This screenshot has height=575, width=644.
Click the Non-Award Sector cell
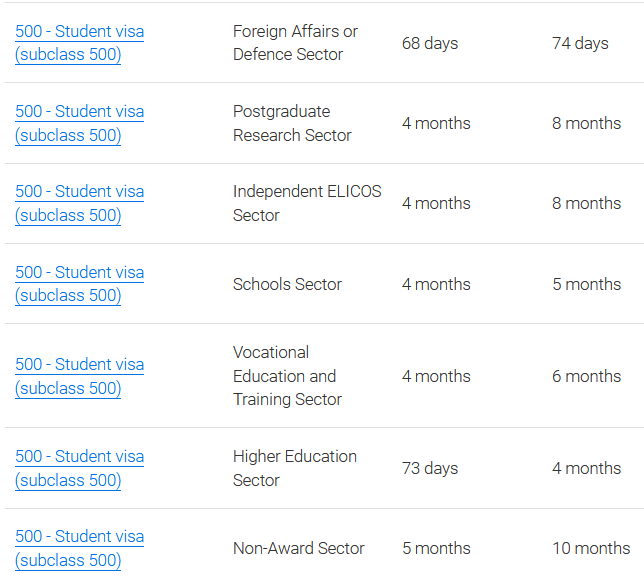[298, 548]
